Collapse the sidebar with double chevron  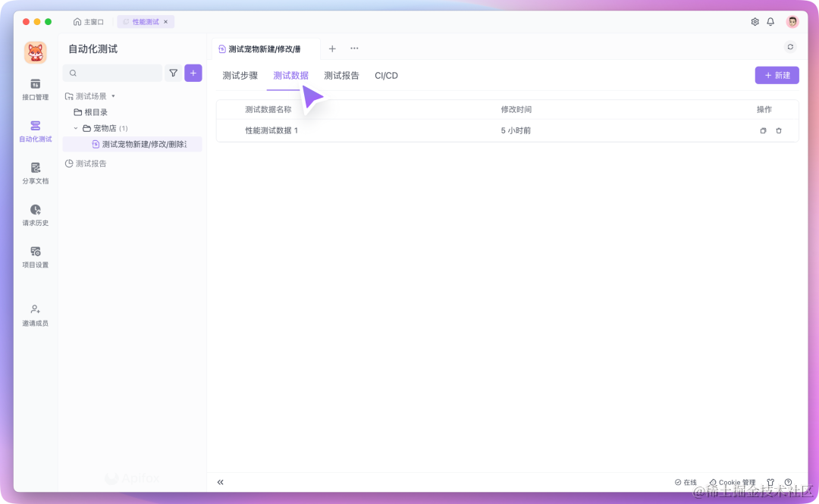point(221,482)
